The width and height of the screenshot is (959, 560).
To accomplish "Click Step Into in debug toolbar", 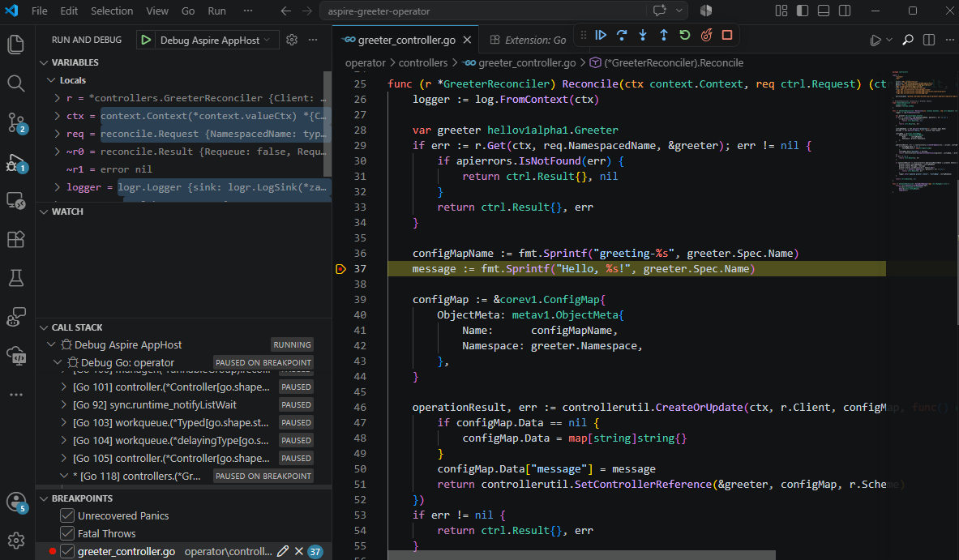I will 643,35.
